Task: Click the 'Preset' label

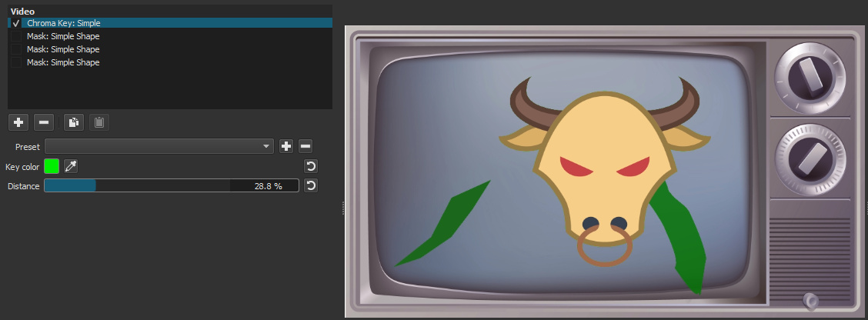Action: (x=28, y=147)
